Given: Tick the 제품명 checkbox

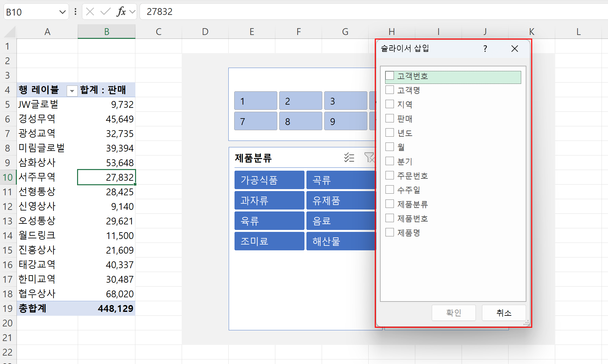Looking at the screenshot, I should pyautogui.click(x=390, y=233).
